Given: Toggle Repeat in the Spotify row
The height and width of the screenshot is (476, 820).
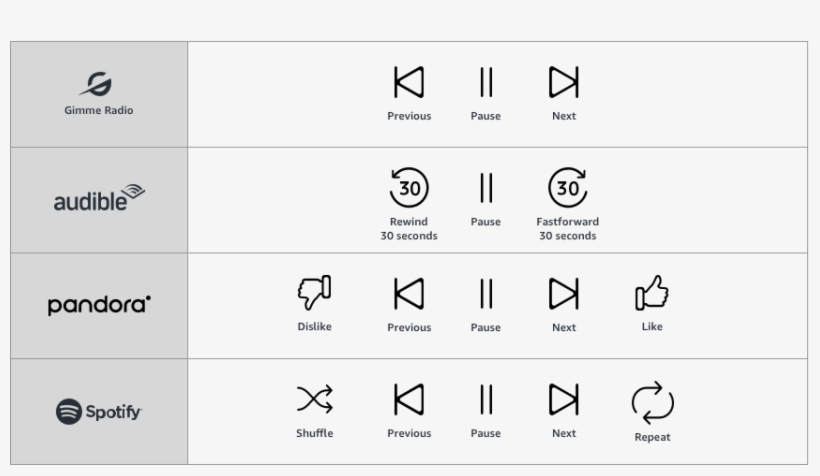Looking at the screenshot, I should 652,402.
